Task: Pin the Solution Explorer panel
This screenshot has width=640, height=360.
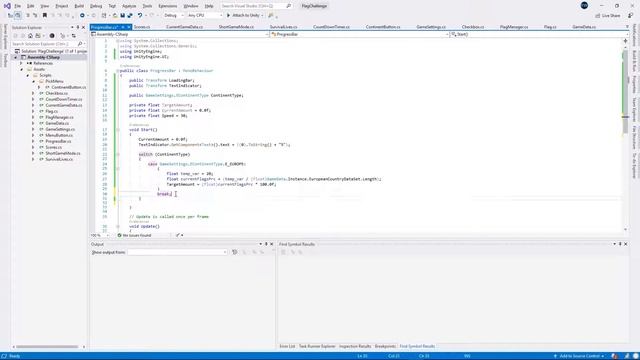Action: (78, 27)
